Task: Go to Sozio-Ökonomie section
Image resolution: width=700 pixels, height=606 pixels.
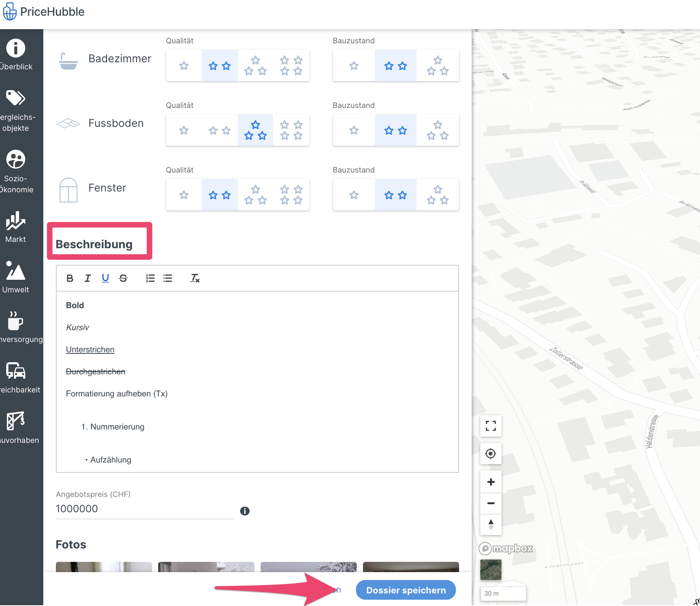Action: [16, 171]
